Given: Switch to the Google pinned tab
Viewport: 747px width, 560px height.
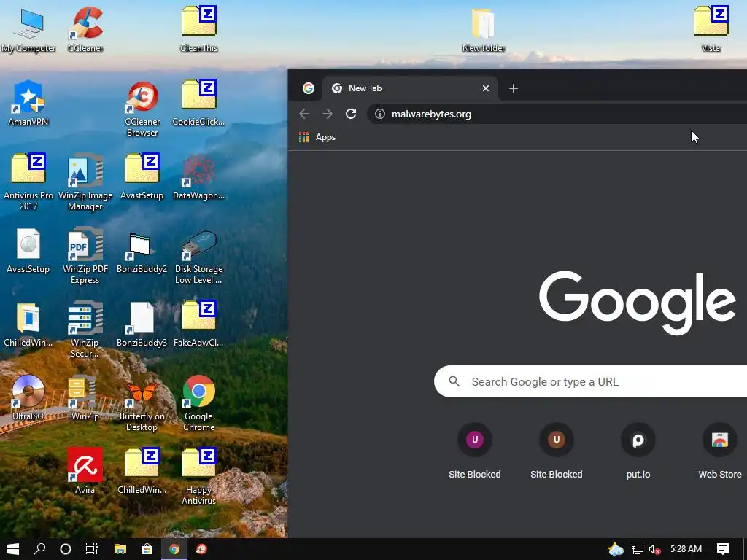Looking at the screenshot, I should (x=309, y=88).
